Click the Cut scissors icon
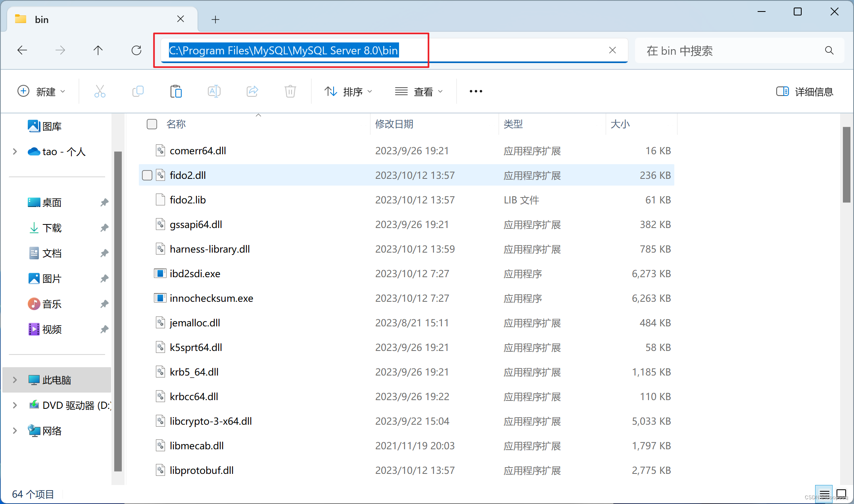The image size is (854, 504). 100,91
